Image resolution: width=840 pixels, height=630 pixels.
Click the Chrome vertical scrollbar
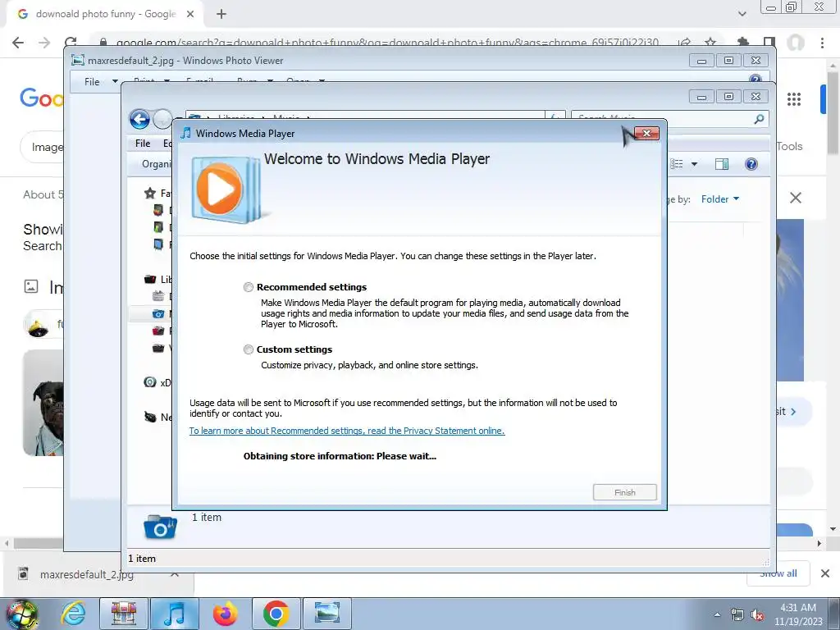[x=833, y=112]
